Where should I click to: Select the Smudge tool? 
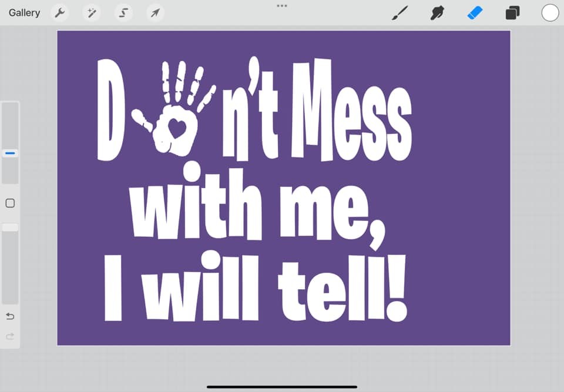coord(437,12)
